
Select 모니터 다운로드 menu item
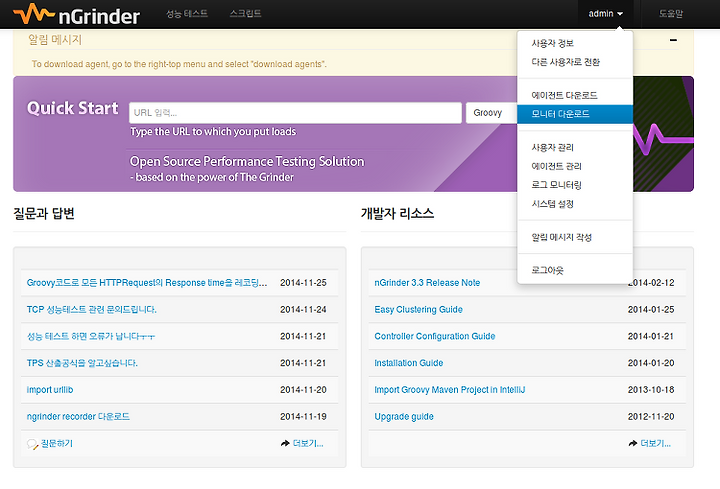pyautogui.click(x=575, y=114)
